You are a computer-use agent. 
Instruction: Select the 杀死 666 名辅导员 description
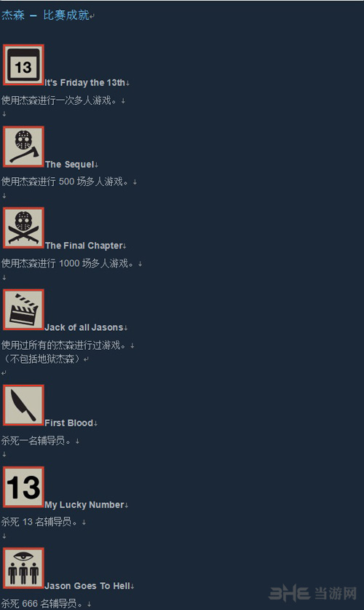pos(41,603)
